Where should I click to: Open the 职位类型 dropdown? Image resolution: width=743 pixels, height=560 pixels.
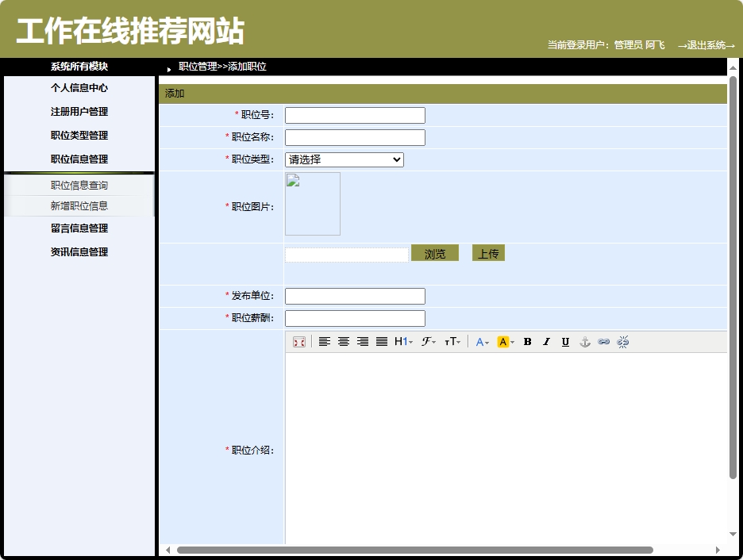(x=344, y=159)
